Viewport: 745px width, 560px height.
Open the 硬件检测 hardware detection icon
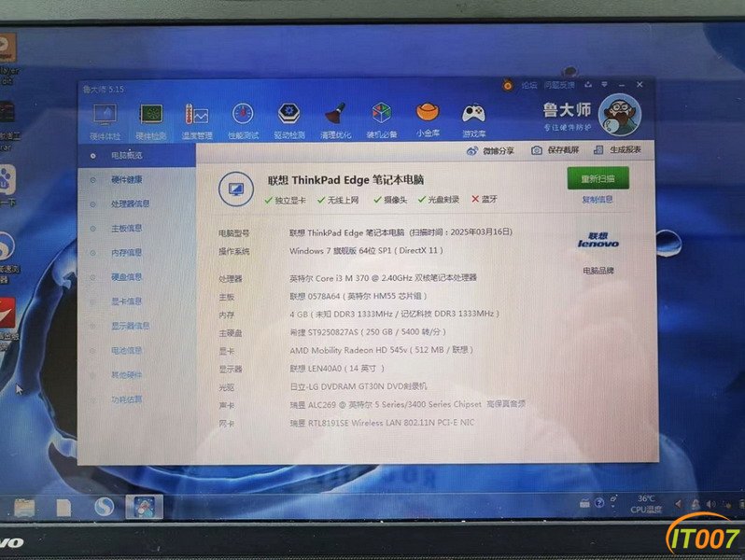pos(151,121)
